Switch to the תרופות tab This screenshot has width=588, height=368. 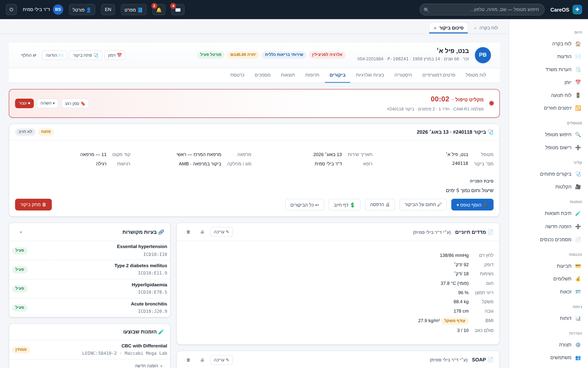point(312,75)
